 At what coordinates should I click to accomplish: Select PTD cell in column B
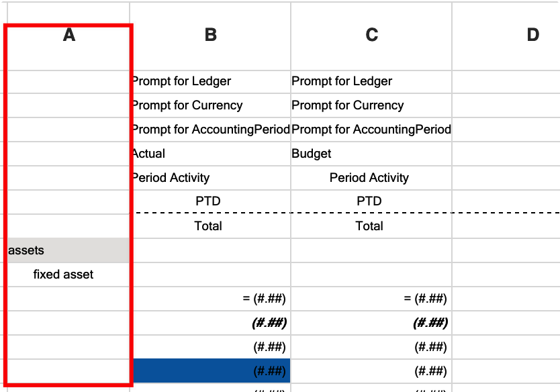point(210,201)
